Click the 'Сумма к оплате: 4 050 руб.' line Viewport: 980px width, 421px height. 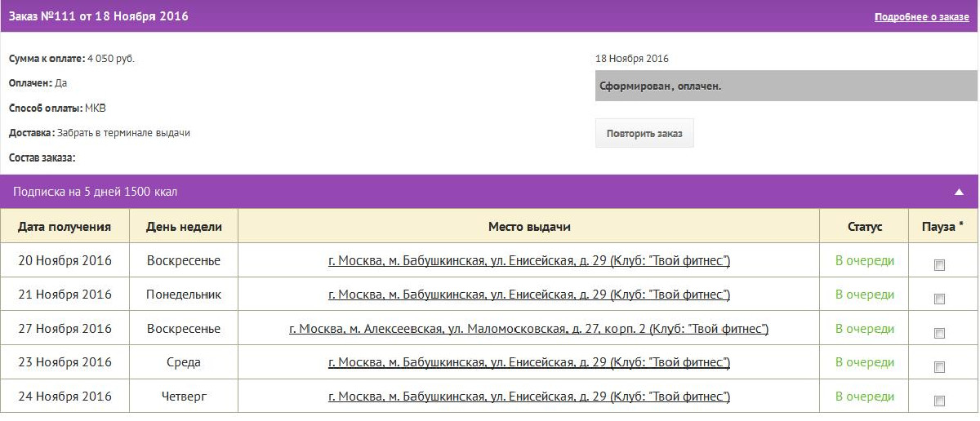pos(72,59)
